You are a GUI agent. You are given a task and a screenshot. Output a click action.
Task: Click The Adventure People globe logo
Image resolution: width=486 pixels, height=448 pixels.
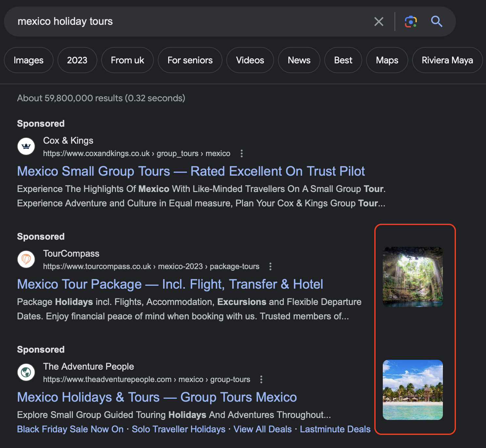(x=26, y=372)
